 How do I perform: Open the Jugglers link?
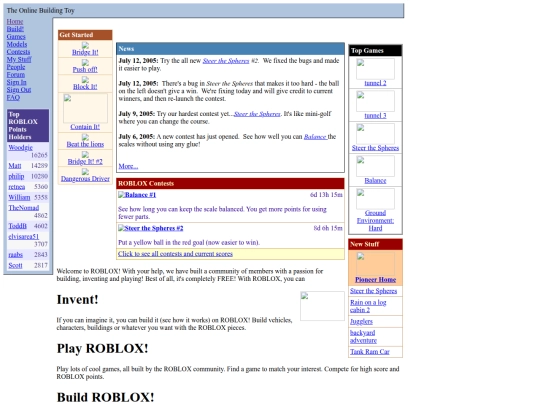[361, 321]
